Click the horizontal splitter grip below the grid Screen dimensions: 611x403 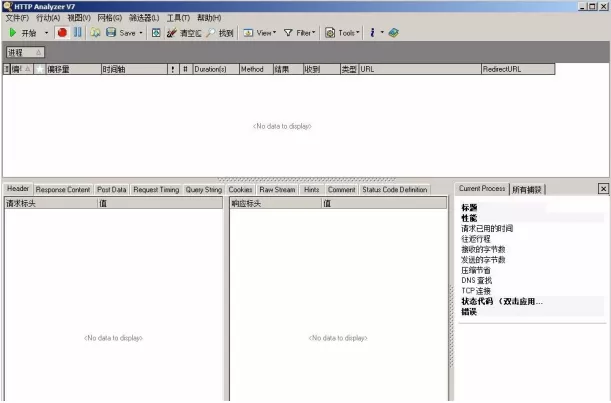(306, 180)
